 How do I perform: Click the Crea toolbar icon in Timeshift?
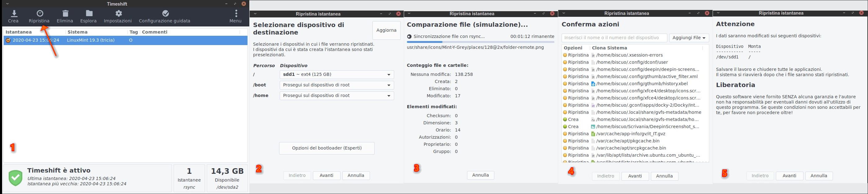tap(13, 13)
